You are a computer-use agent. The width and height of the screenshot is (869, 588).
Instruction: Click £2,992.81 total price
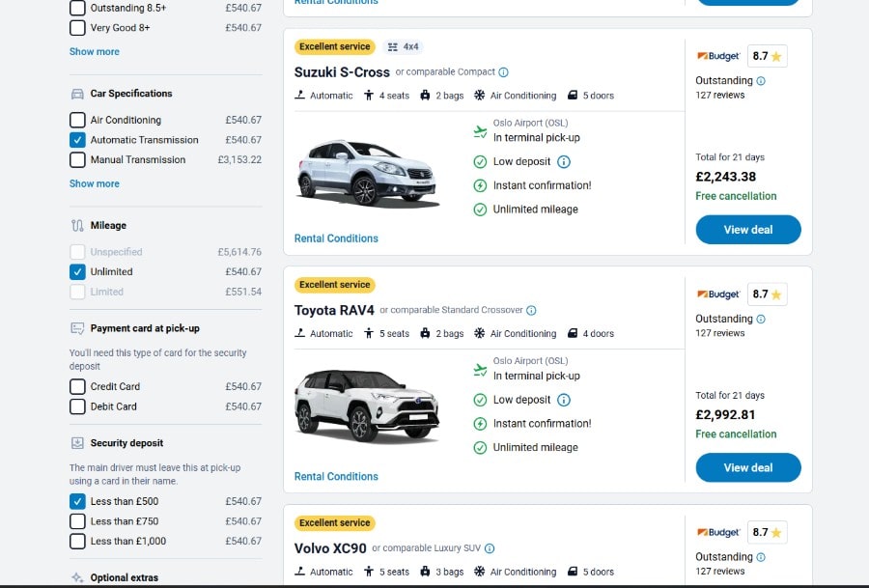(725, 415)
